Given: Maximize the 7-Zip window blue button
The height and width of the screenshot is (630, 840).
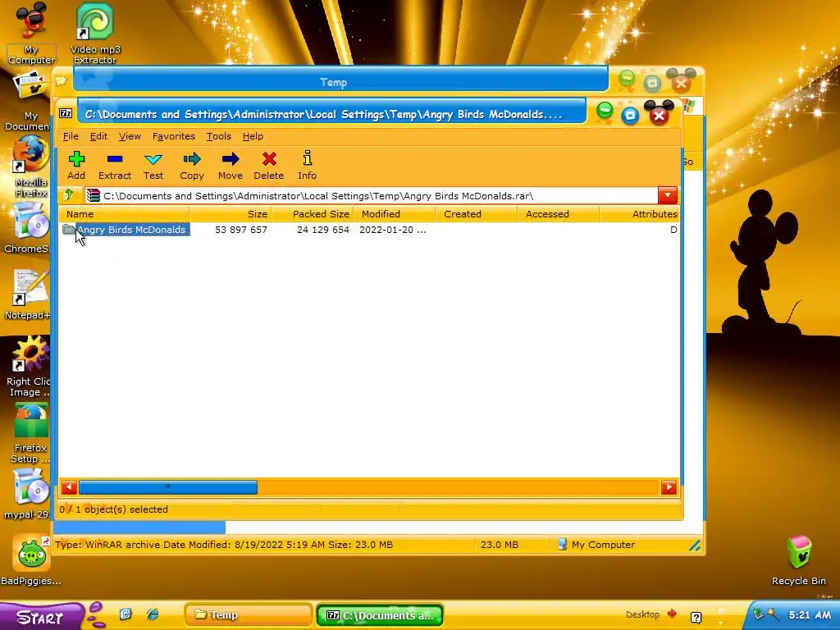Looking at the screenshot, I should [x=631, y=115].
